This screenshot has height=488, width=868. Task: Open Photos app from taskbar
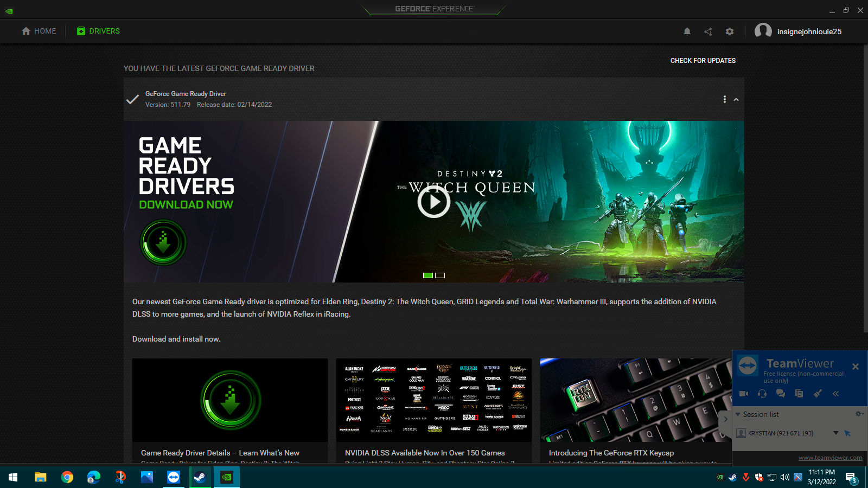coord(147,477)
